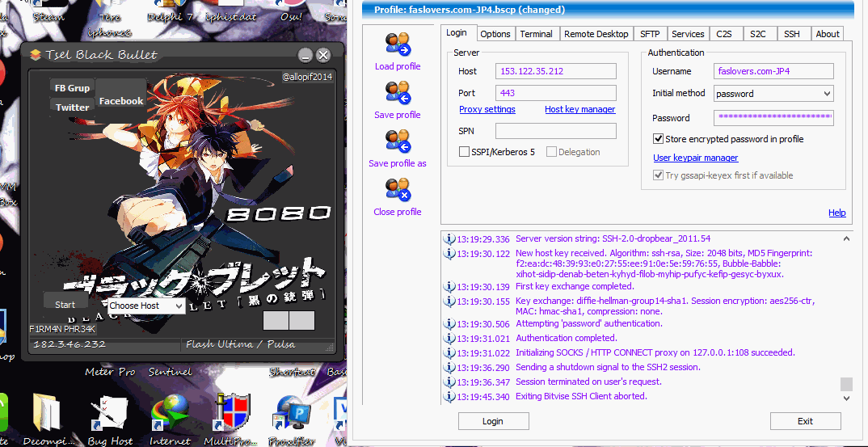Click the Host input field
The width and height of the screenshot is (868, 447).
(556, 71)
